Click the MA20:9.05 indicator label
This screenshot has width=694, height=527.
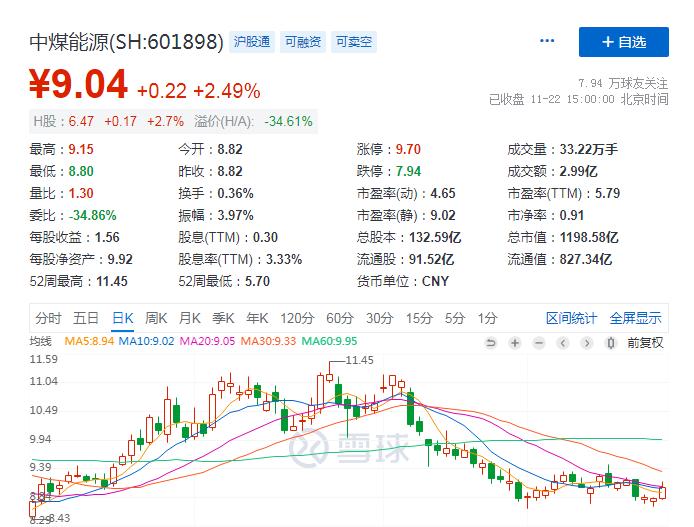tap(207, 341)
